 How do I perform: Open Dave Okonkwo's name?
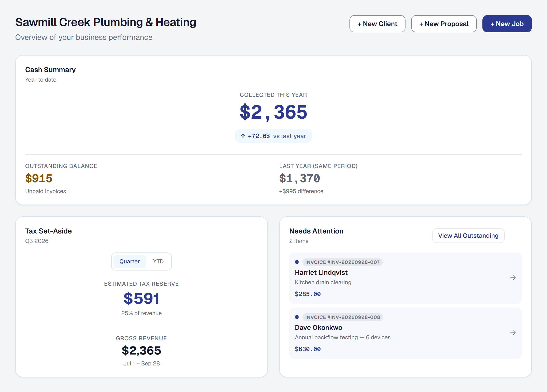pyautogui.click(x=318, y=327)
